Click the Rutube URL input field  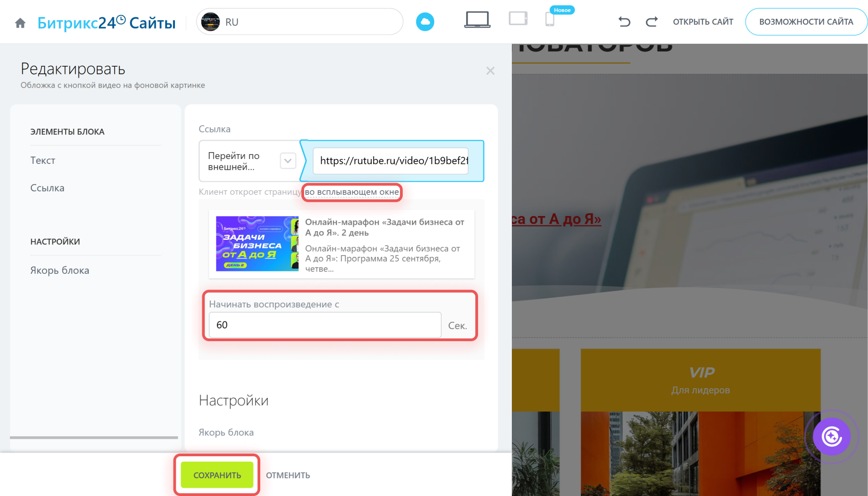click(x=391, y=161)
